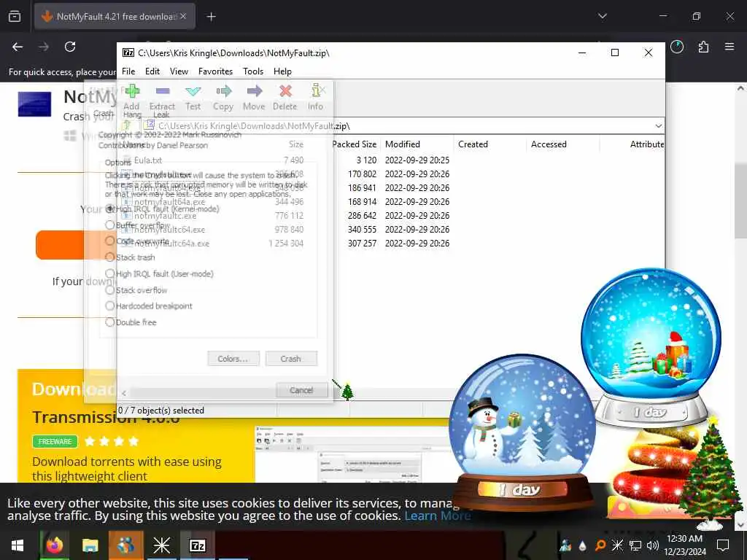Select High IRQL fault (User-mode) option
Screen dimensions: 747x560
(160, 274)
